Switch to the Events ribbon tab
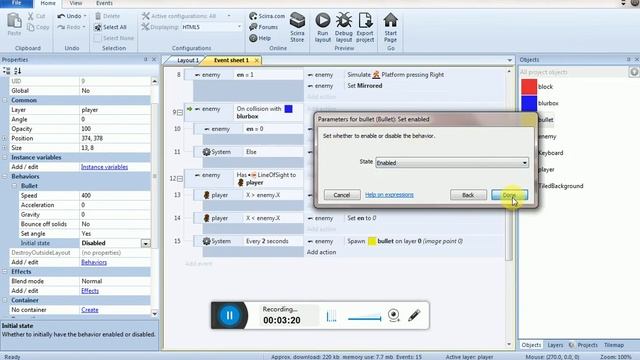 (104, 3)
